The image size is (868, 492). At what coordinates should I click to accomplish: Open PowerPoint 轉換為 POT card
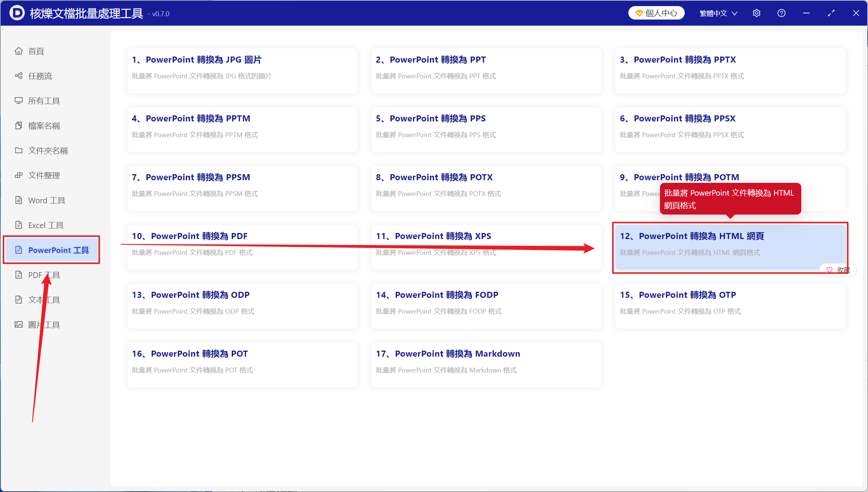click(242, 365)
